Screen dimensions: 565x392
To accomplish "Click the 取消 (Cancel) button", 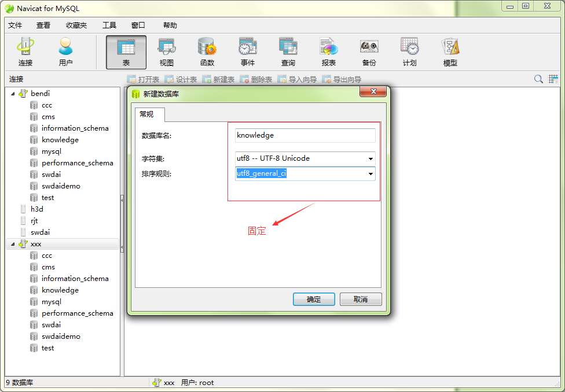I will tap(361, 299).
